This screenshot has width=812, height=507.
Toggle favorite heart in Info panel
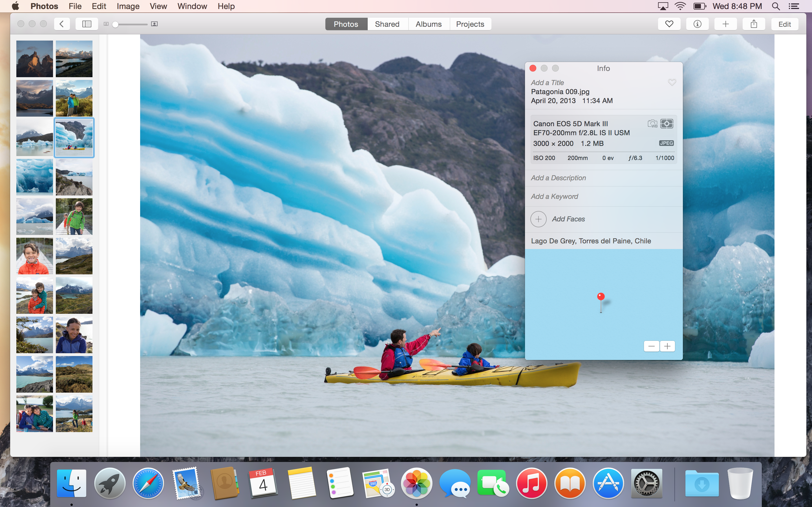pos(672,83)
